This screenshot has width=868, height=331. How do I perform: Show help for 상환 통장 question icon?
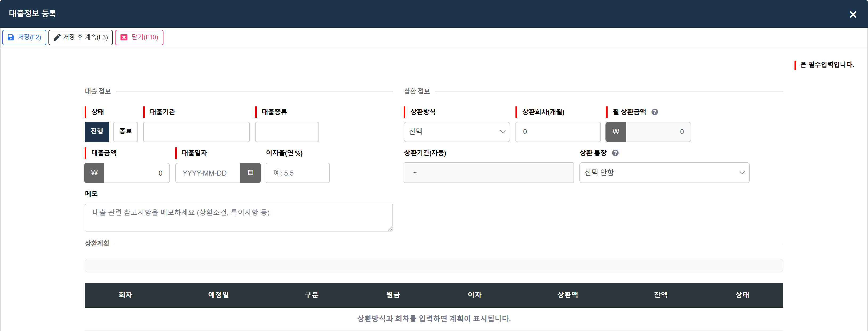point(615,153)
